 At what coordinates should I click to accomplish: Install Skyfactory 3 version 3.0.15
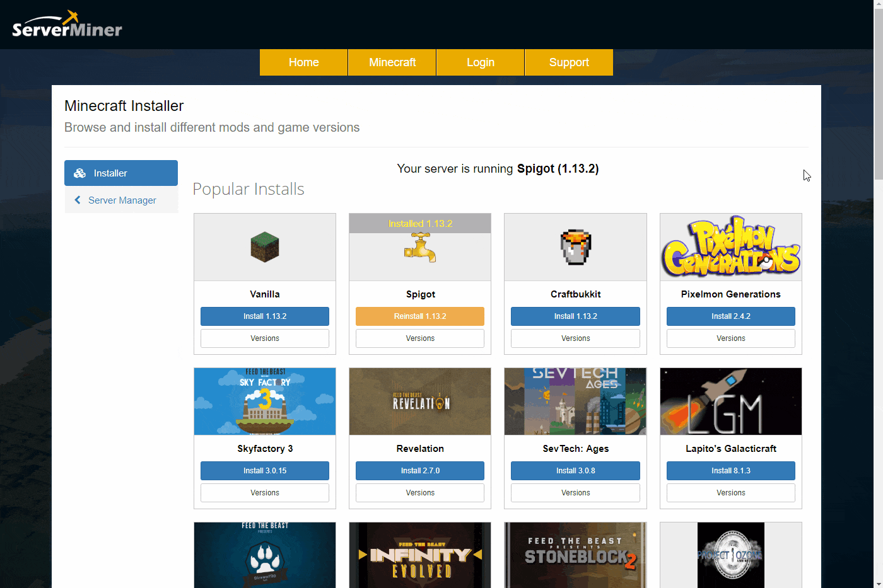265,471
